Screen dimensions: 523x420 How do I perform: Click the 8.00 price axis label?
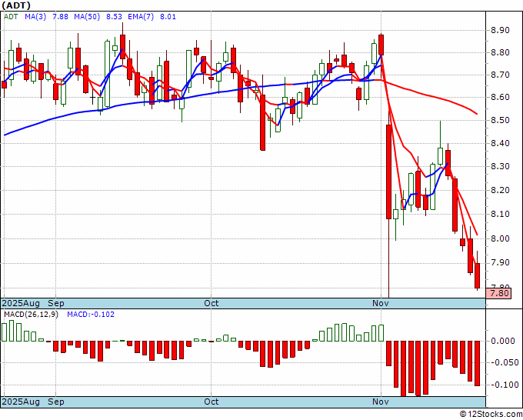pyautogui.click(x=500, y=239)
